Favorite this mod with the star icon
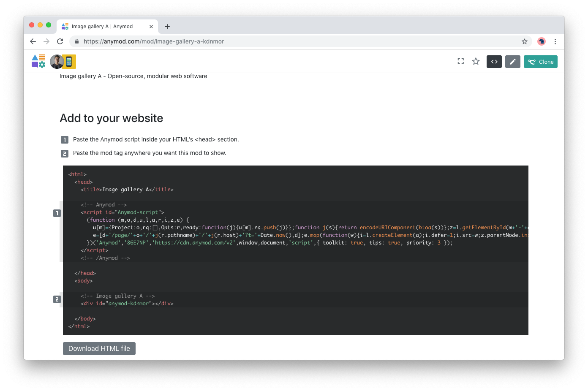588x391 pixels. pos(476,62)
